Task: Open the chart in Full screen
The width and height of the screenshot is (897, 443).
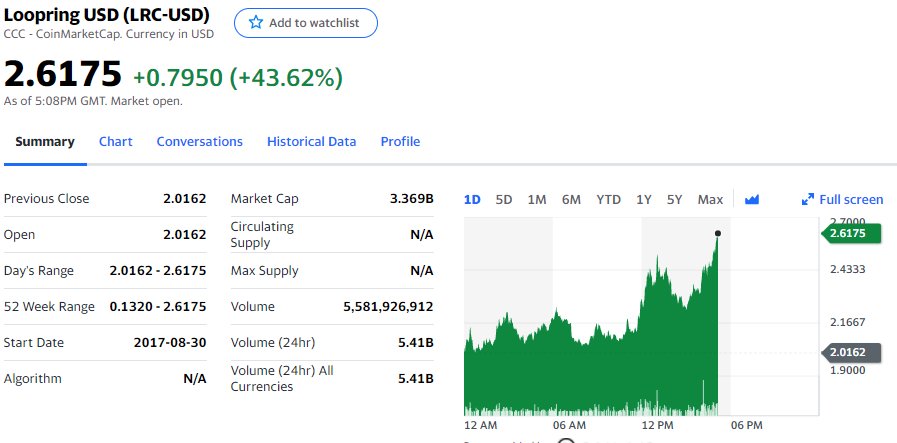Action: [x=843, y=199]
